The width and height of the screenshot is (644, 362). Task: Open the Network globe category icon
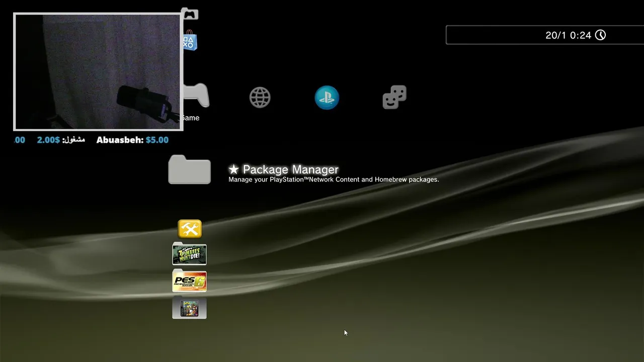(x=260, y=98)
